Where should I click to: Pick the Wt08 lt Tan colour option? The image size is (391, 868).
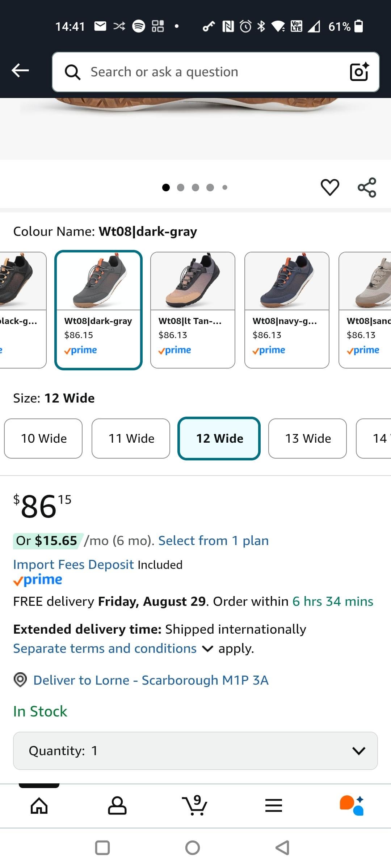pos(193,310)
